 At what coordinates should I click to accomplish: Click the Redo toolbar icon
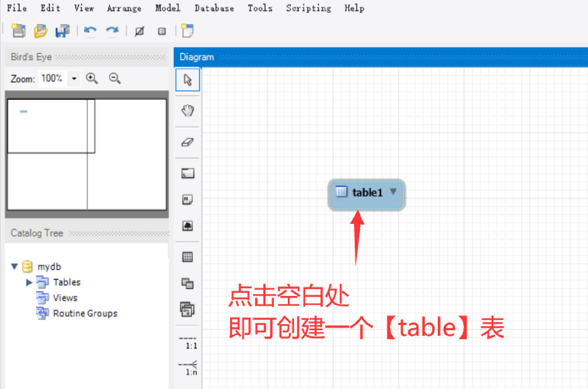tap(112, 31)
